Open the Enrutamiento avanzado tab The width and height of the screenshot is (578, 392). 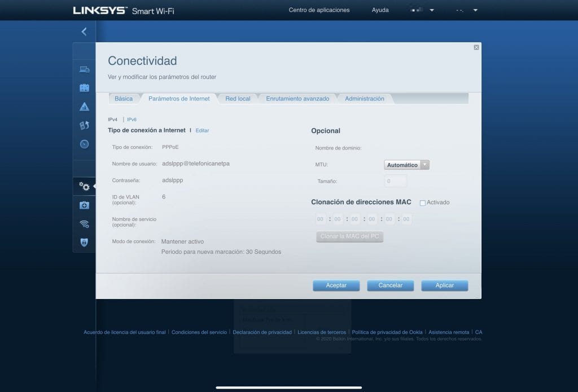(x=297, y=99)
